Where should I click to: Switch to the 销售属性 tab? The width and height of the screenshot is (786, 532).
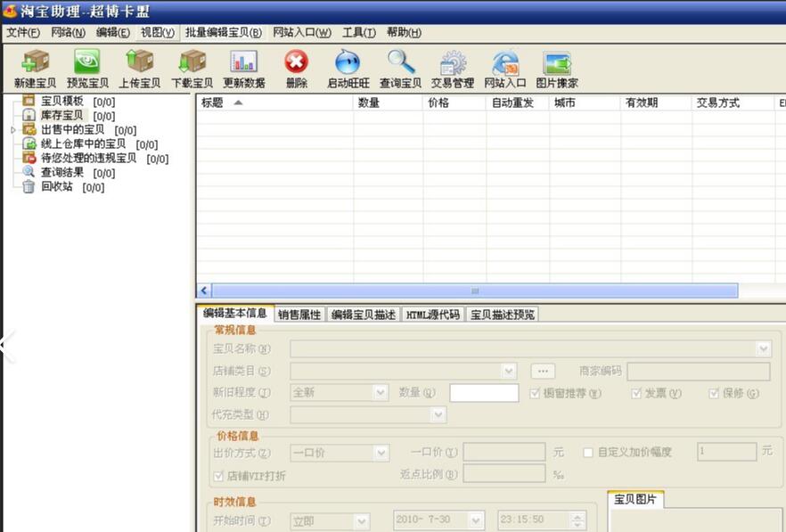[299, 315]
